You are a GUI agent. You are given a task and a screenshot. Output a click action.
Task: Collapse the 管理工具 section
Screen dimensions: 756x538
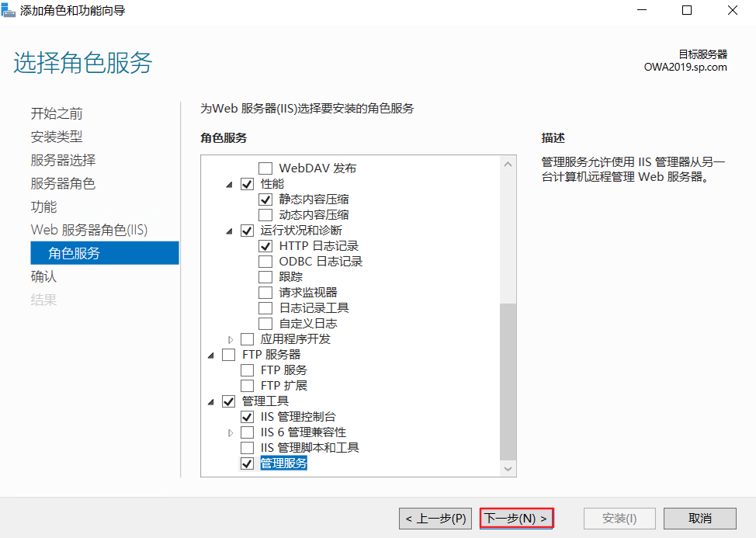[x=210, y=401]
